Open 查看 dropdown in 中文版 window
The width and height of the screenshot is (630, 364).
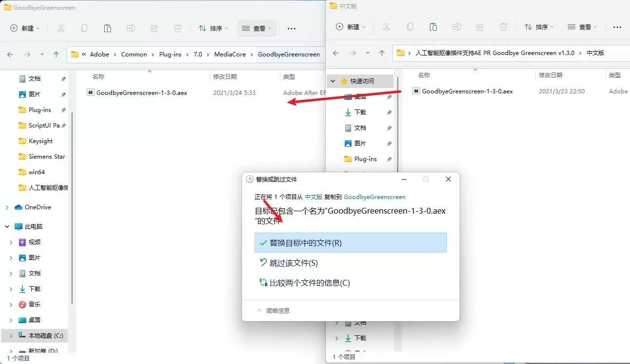[x=583, y=27]
